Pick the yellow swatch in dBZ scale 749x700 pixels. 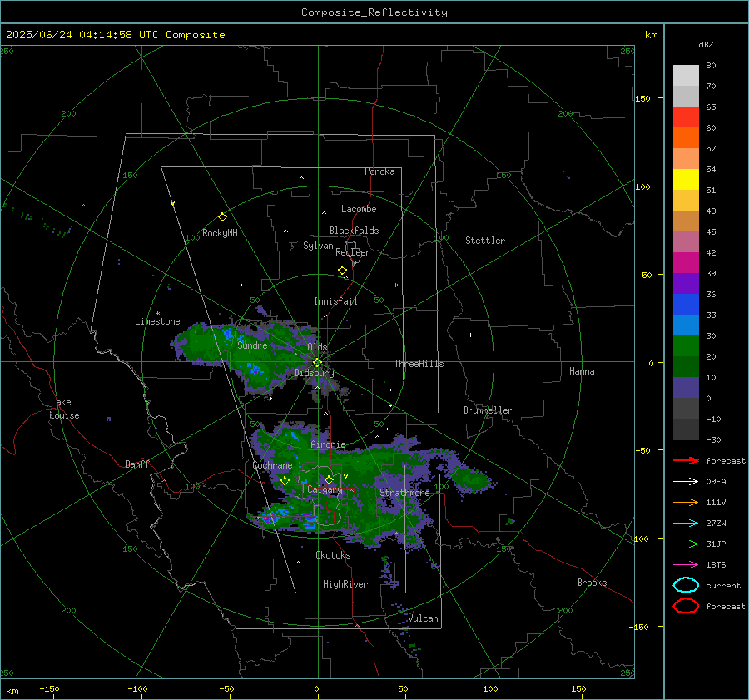(686, 179)
